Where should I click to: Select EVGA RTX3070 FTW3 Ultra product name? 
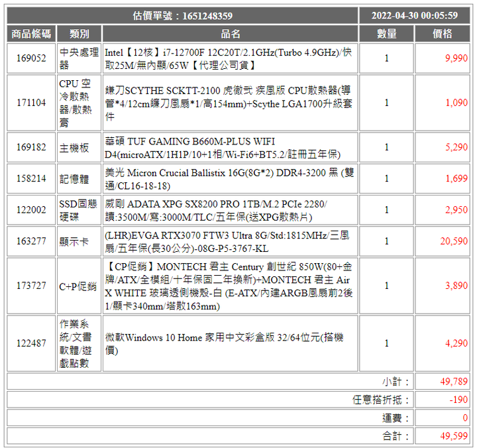point(227,242)
